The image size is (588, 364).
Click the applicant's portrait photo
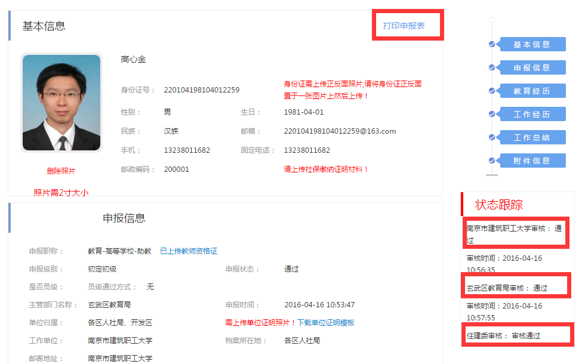coord(61,103)
